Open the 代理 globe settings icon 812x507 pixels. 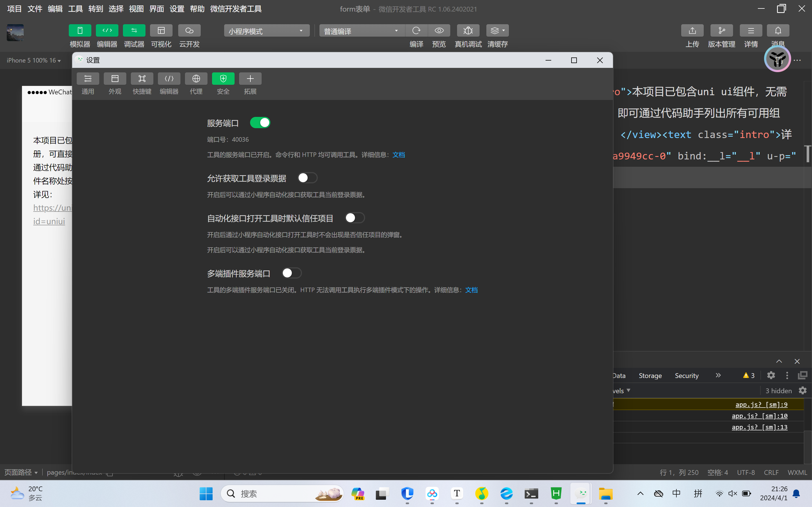pos(196,79)
